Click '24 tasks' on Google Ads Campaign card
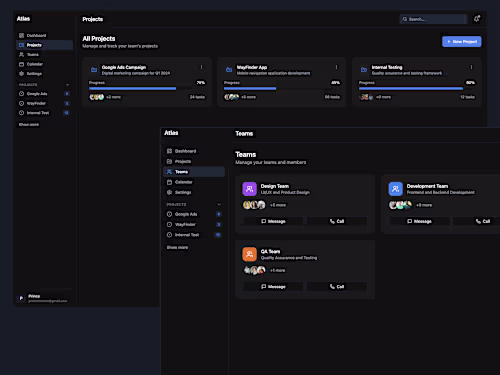This screenshot has height=375, width=500. click(x=197, y=97)
